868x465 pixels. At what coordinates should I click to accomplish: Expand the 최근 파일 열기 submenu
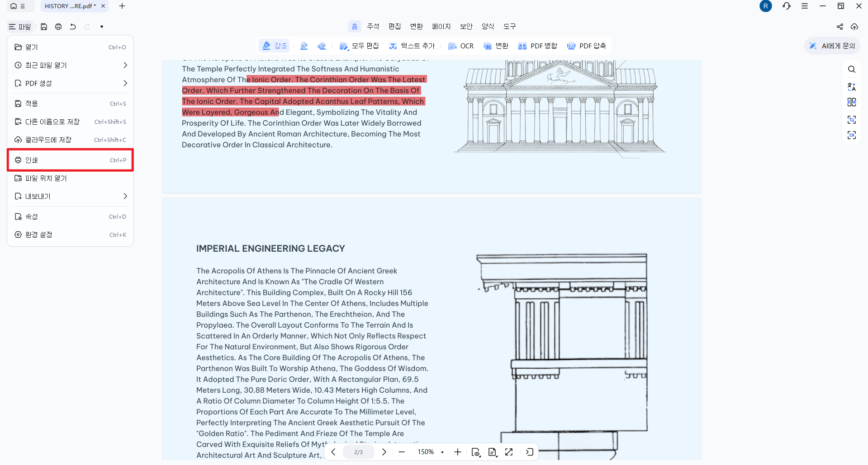71,65
